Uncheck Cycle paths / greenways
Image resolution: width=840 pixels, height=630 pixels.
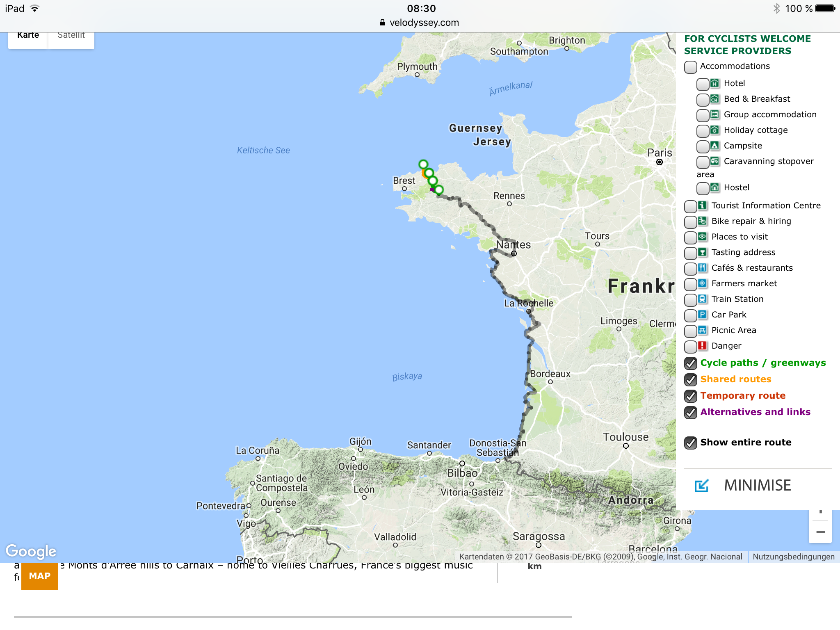tap(691, 363)
